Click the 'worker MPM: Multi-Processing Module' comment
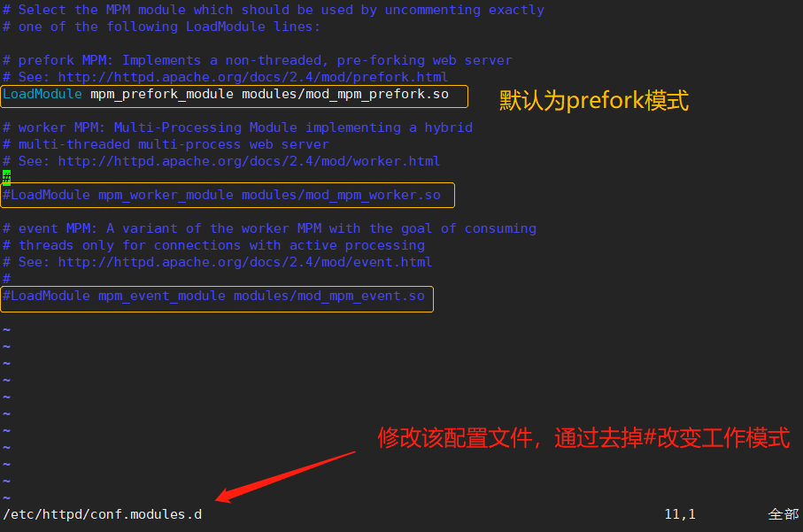The width and height of the screenshot is (803, 532). pos(237,127)
